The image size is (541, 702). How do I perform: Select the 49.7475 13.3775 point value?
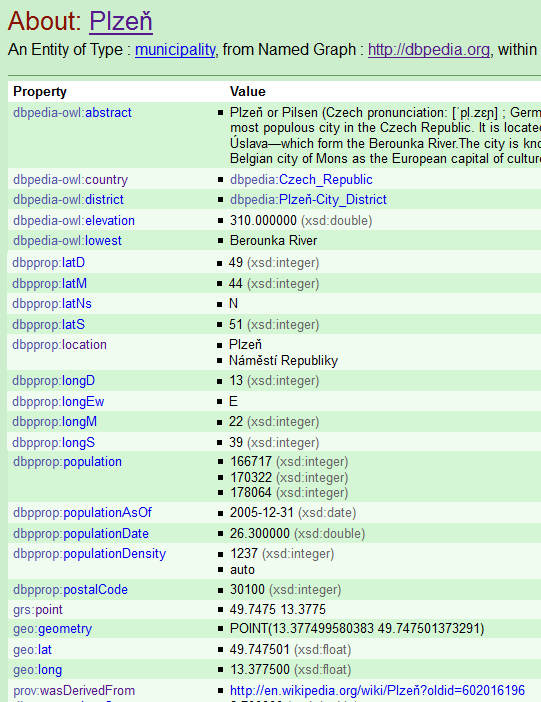point(278,610)
